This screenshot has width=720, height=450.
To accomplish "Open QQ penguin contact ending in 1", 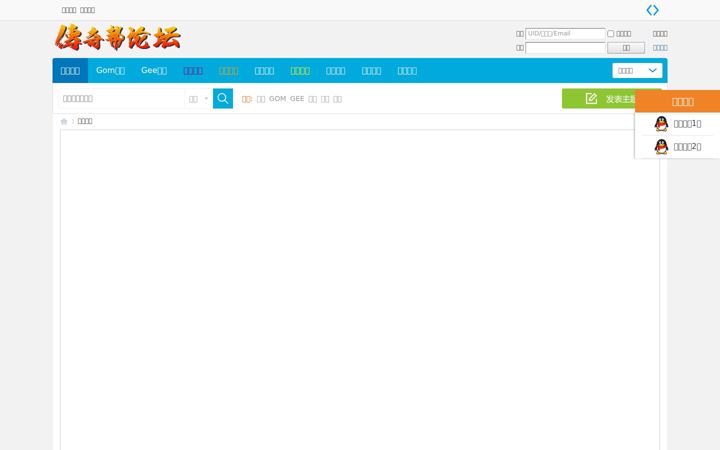I will (677, 124).
